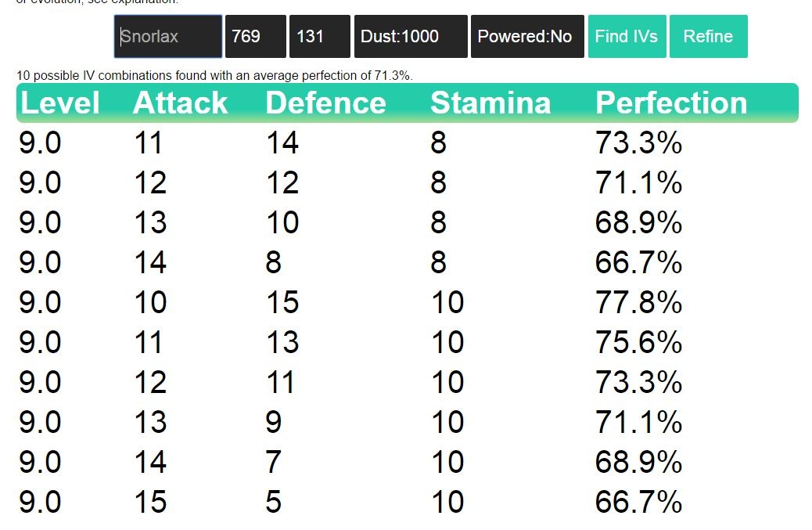Viewport: 812px width, 530px height.
Task: Click the Defence value 9
Action: (x=273, y=422)
